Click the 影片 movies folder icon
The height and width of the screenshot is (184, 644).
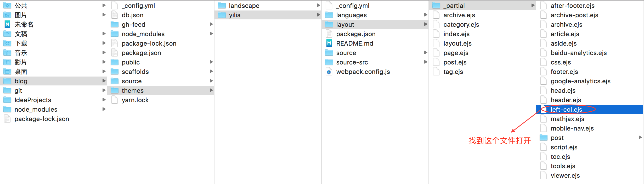[x=7, y=62]
